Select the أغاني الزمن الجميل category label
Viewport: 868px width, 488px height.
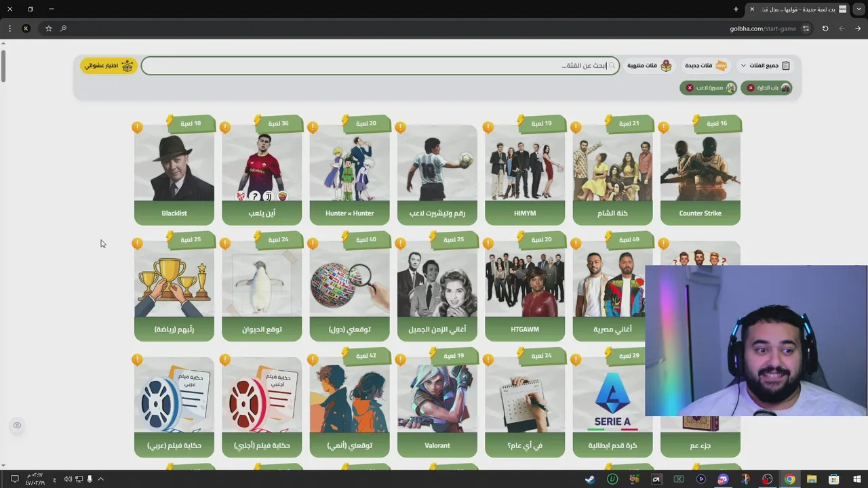pyautogui.click(x=437, y=329)
